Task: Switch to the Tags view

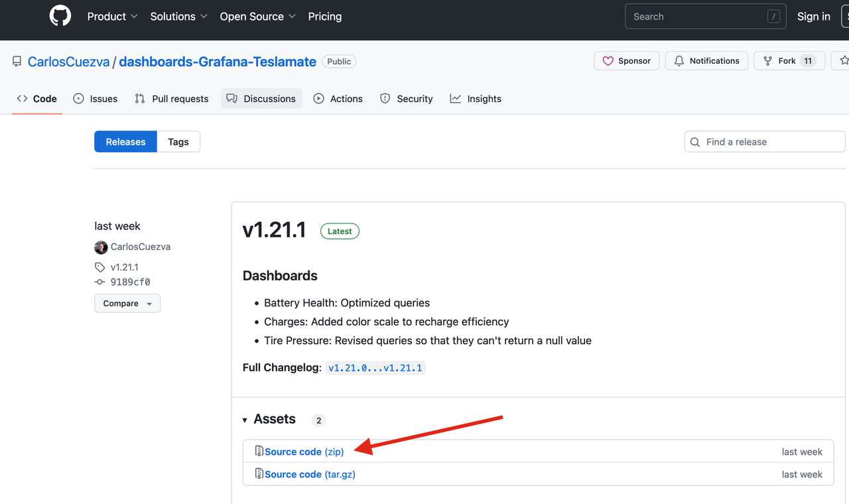Action: (178, 142)
